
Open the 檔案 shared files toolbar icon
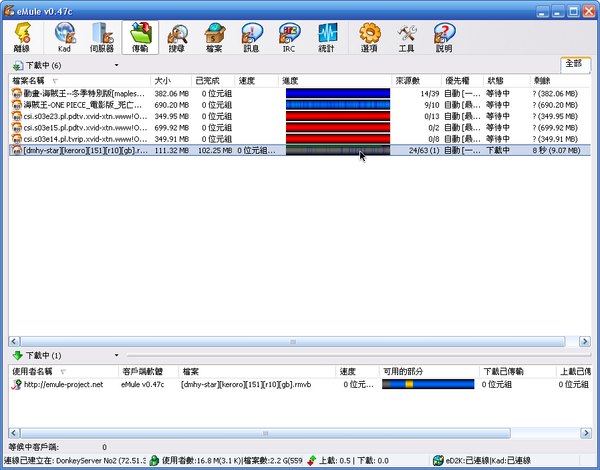214,38
